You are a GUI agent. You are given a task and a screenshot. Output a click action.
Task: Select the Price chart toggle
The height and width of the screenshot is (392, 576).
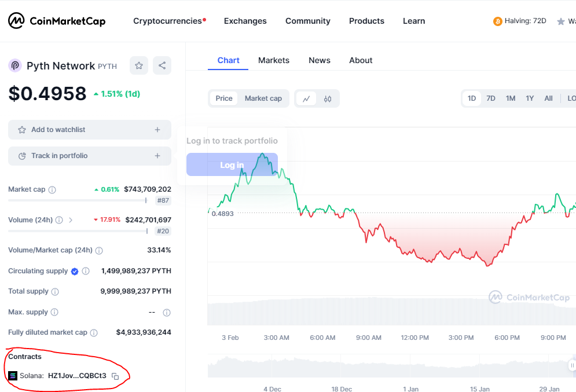223,98
